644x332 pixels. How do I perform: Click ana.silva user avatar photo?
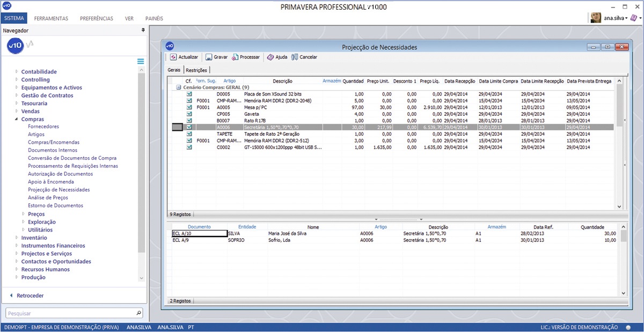pos(596,18)
